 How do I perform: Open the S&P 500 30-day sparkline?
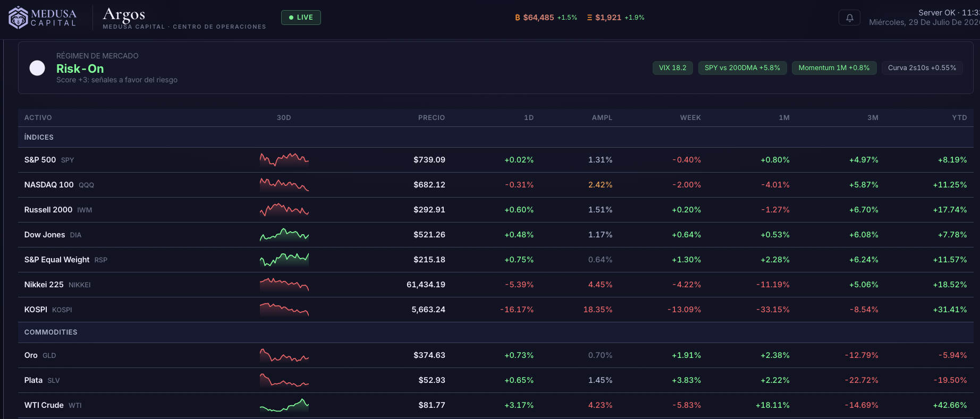pos(284,160)
